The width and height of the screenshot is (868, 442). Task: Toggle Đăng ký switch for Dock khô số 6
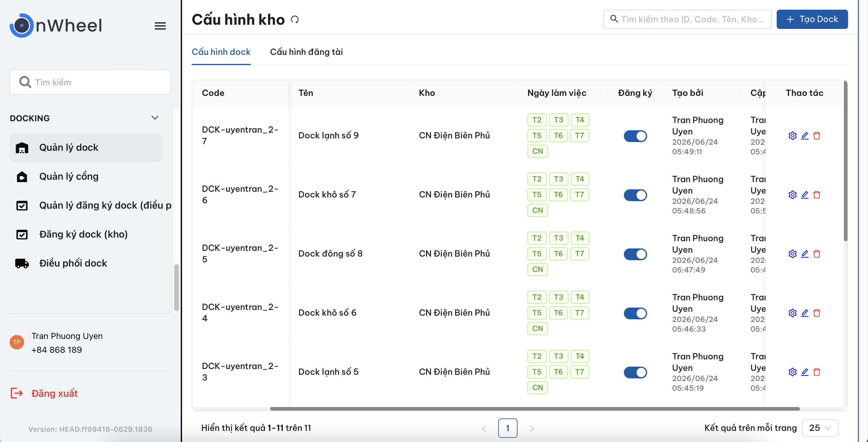point(635,313)
